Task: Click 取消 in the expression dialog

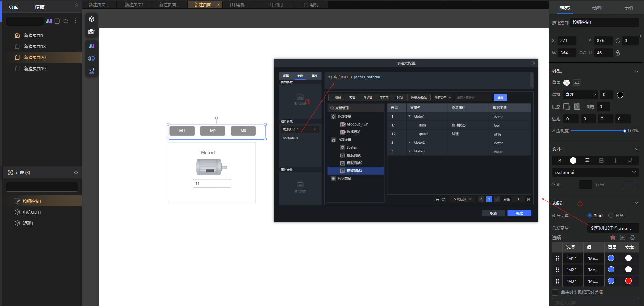Action: pos(493,213)
